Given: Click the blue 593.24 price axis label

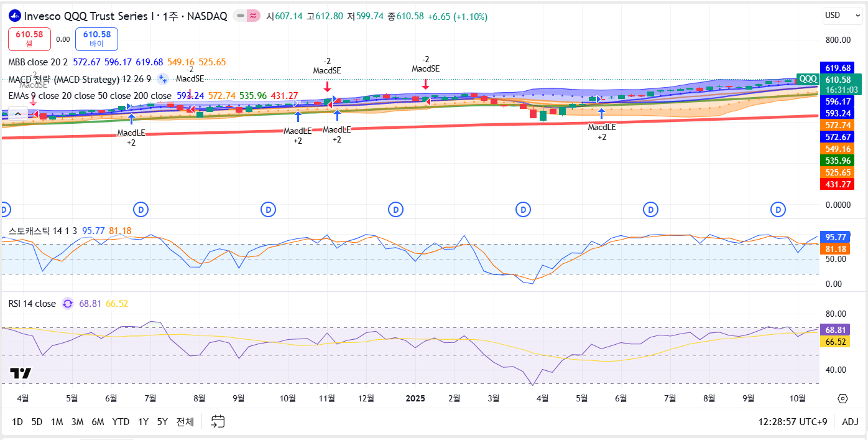Looking at the screenshot, I should pos(838,113).
